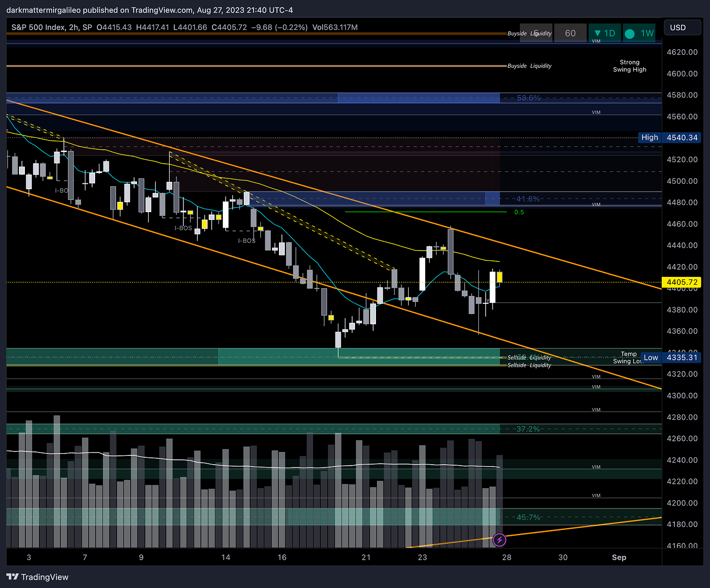Screen dimensions: 710x588
Task: Click date 16 on the time axis
Action: 282,557
